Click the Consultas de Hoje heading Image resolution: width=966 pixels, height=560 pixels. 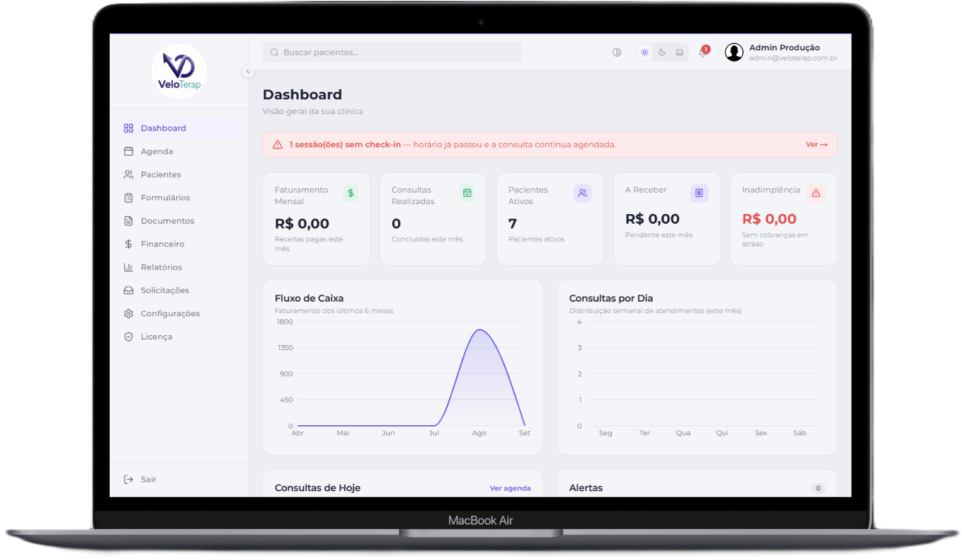[x=318, y=488]
